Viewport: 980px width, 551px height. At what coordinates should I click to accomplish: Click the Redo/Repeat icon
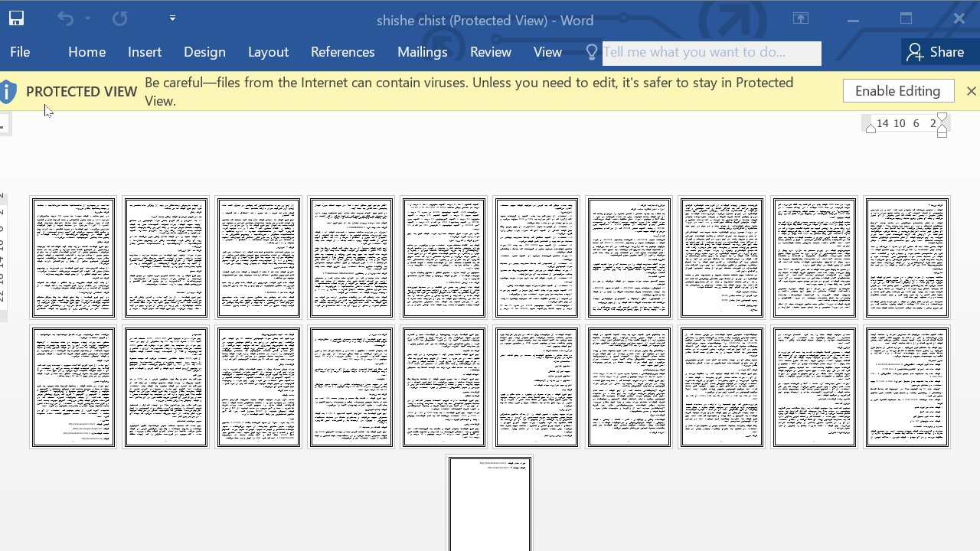coord(120,19)
